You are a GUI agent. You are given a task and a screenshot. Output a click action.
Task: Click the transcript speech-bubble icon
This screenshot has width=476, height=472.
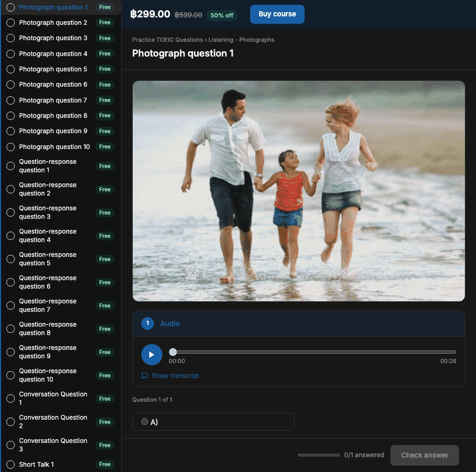[145, 376]
